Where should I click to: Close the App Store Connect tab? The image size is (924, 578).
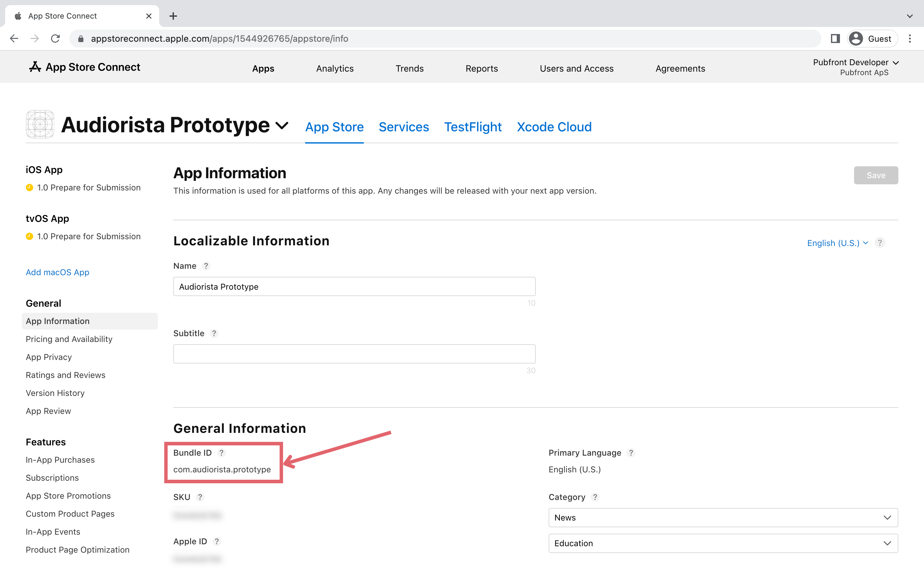(149, 16)
